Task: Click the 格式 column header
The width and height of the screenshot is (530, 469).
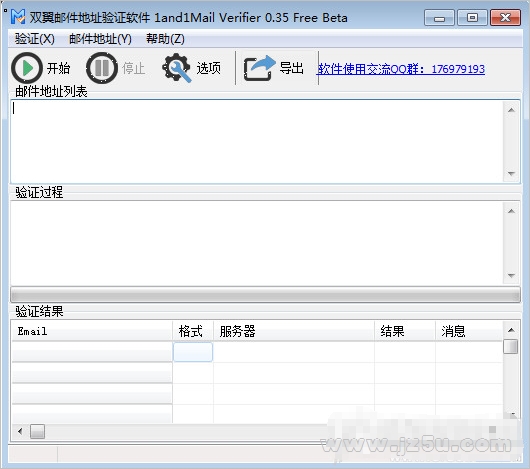Action: click(193, 331)
